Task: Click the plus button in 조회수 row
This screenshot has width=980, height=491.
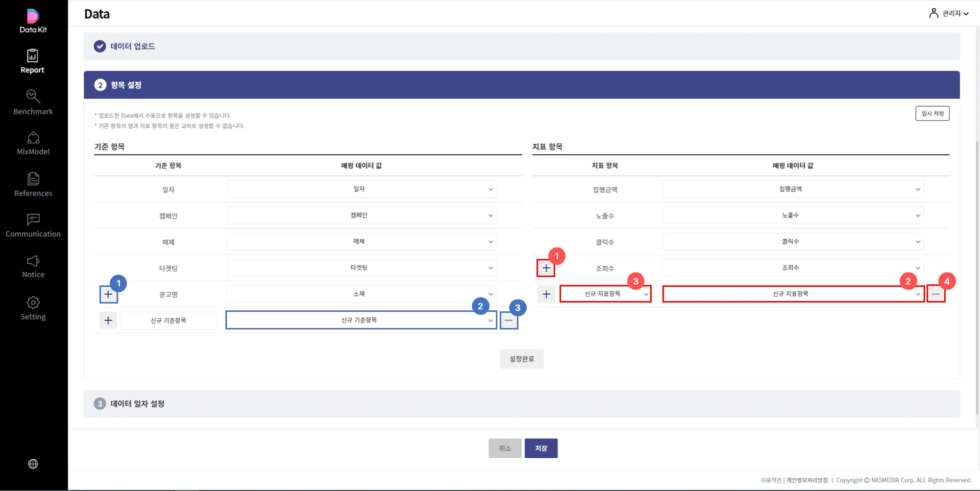Action: tap(546, 268)
